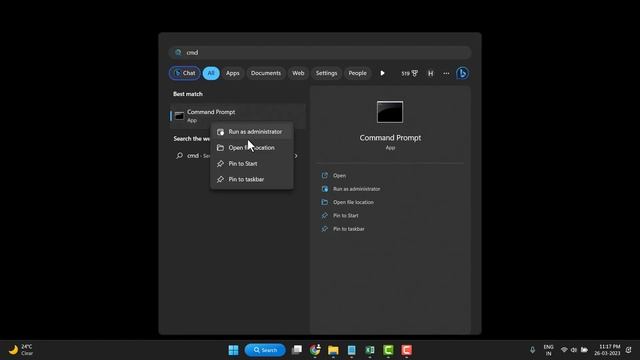Select Run as administrator in context menu
The width and height of the screenshot is (640, 360).
click(x=252, y=132)
